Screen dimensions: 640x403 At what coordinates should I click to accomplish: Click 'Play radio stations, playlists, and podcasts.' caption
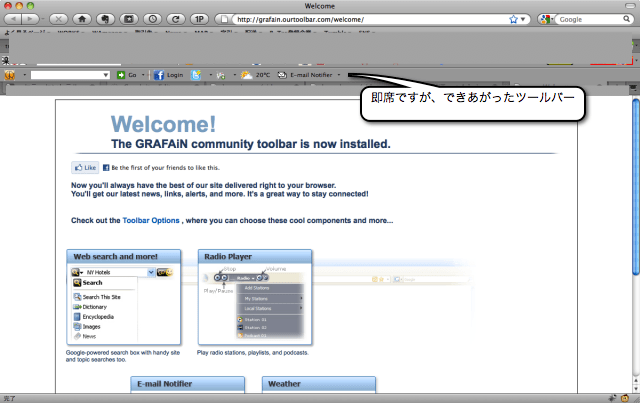click(x=253, y=352)
